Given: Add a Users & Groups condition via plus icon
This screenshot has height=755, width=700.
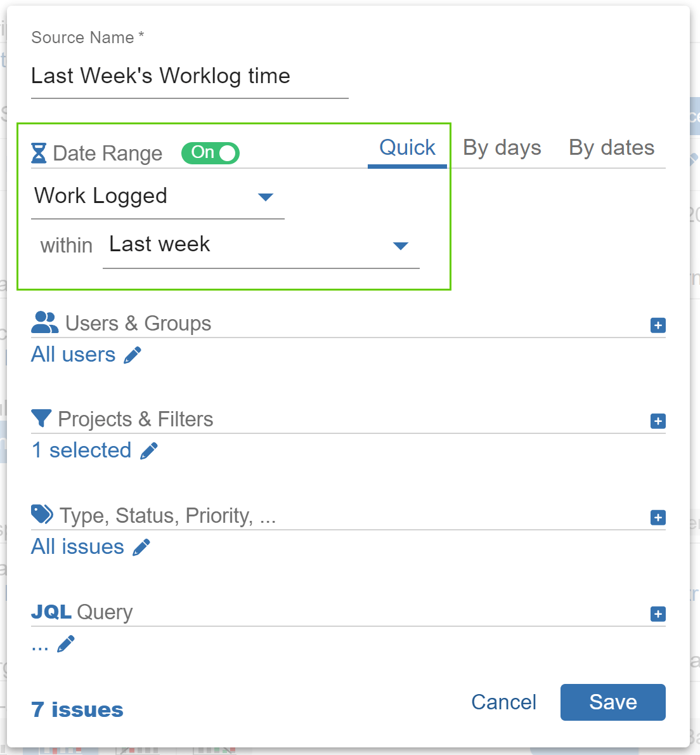Looking at the screenshot, I should (x=658, y=325).
